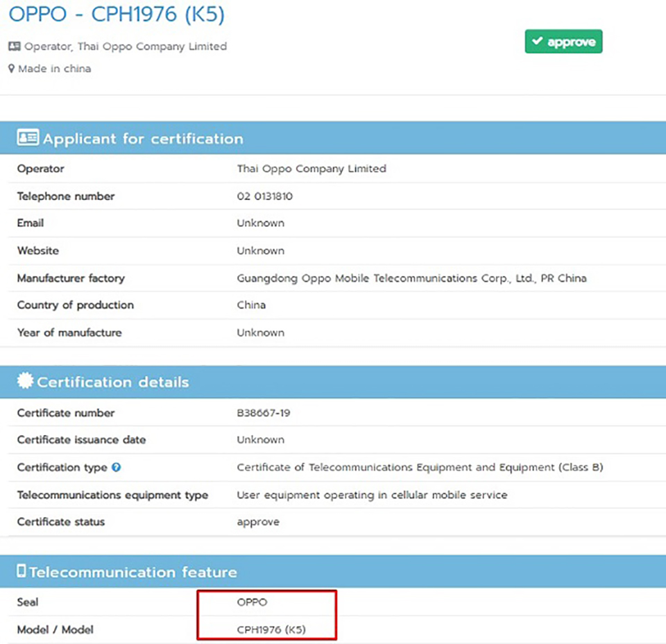Click the Unknown value in the Website row
666x644 pixels.
[x=261, y=251]
